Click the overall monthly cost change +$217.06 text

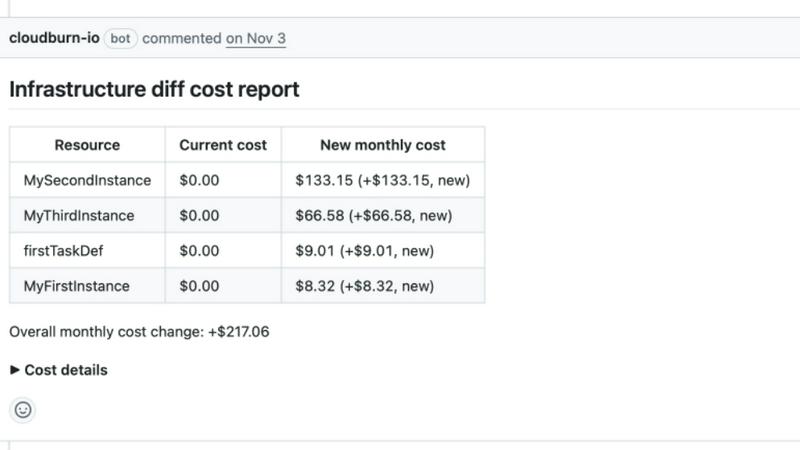(139, 332)
